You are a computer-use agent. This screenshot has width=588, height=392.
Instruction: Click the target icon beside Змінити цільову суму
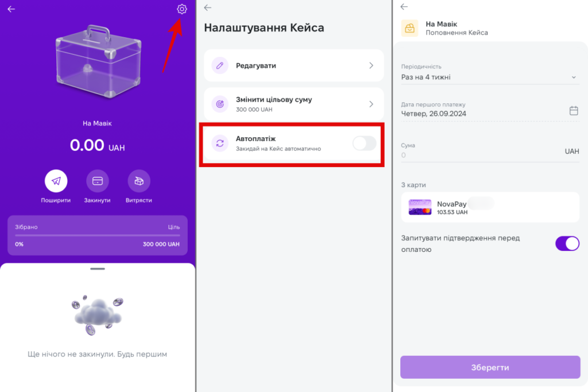(x=219, y=104)
